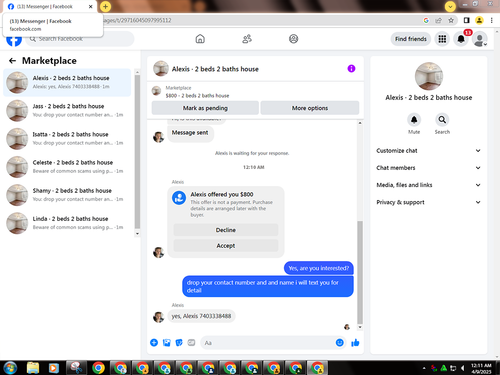Open Celeste conversation in list
This screenshot has height=375, width=500.
67,167
